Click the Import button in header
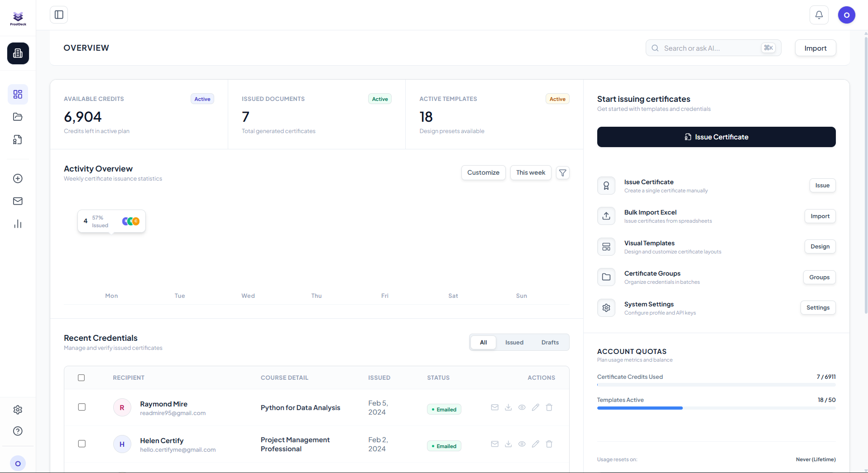 [x=815, y=48]
